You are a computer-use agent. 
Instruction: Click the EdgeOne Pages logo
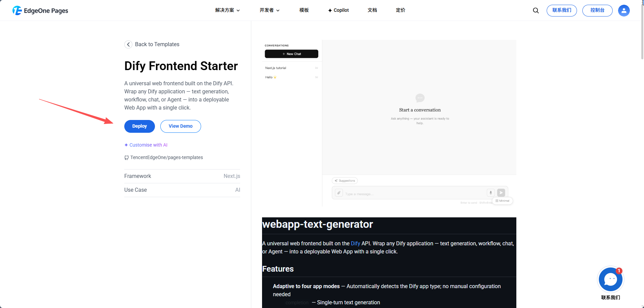(x=40, y=10)
